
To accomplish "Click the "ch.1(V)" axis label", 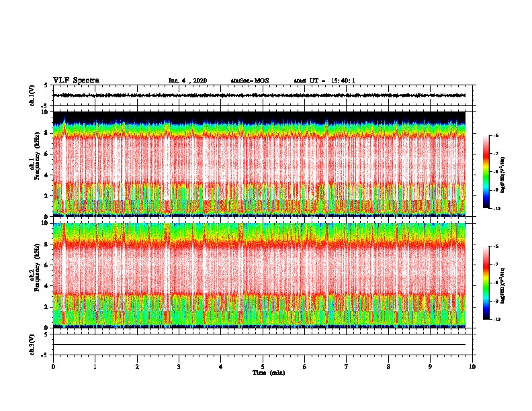I will click(x=32, y=95).
